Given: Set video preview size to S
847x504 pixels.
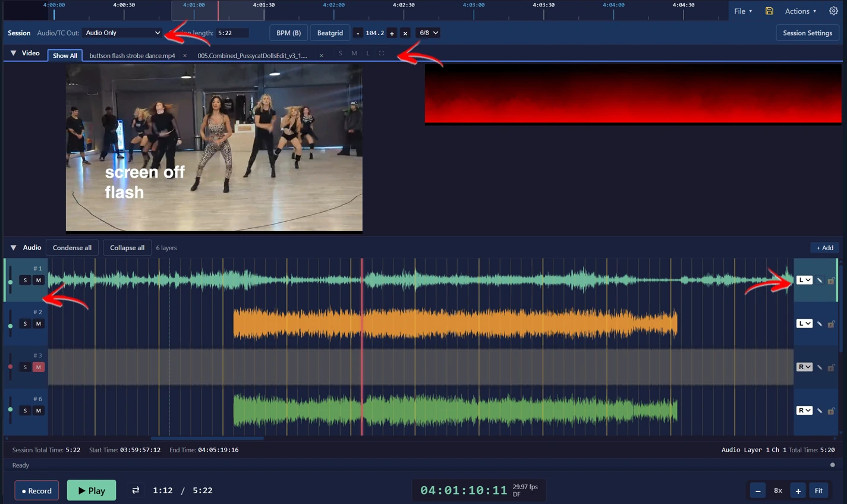Looking at the screenshot, I should tap(341, 53).
